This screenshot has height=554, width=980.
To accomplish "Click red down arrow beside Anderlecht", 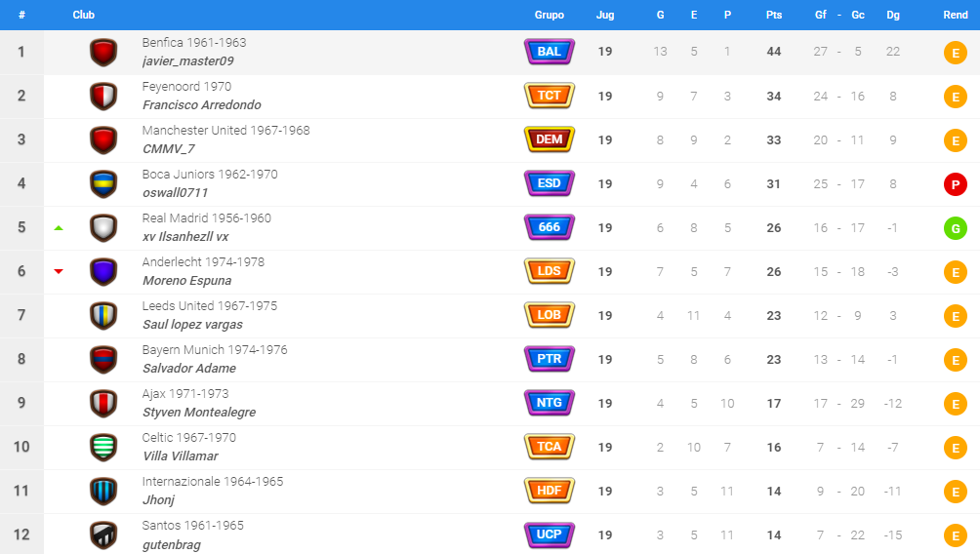I will click(59, 271).
